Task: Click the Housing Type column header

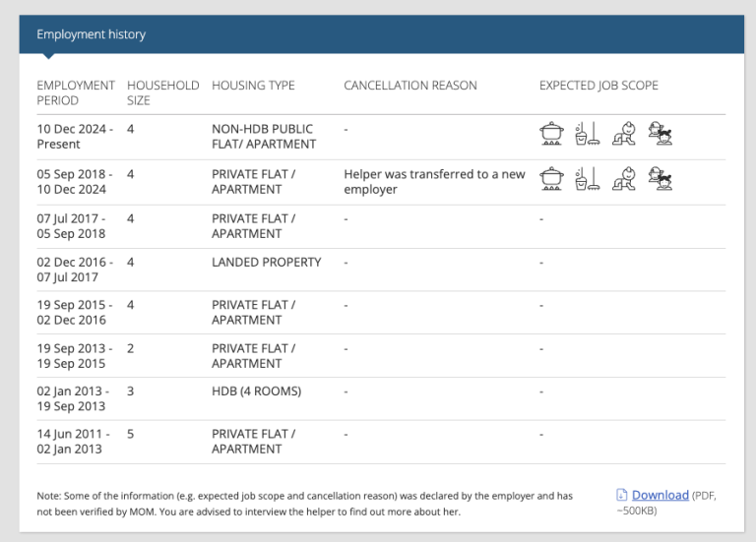Action: (253, 86)
